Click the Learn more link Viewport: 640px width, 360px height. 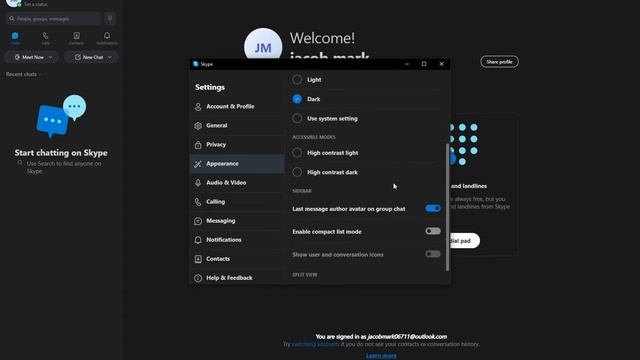381,356
